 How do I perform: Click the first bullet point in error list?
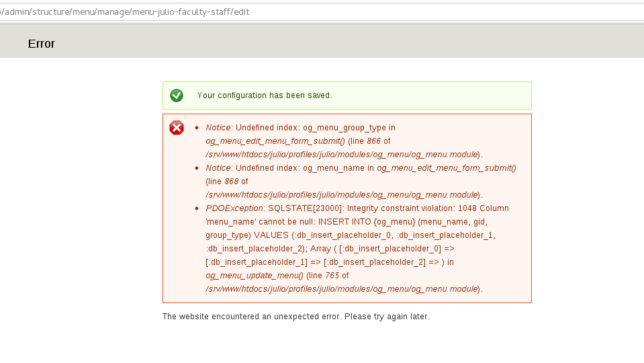pyautogui.click(x=197, y=128)
